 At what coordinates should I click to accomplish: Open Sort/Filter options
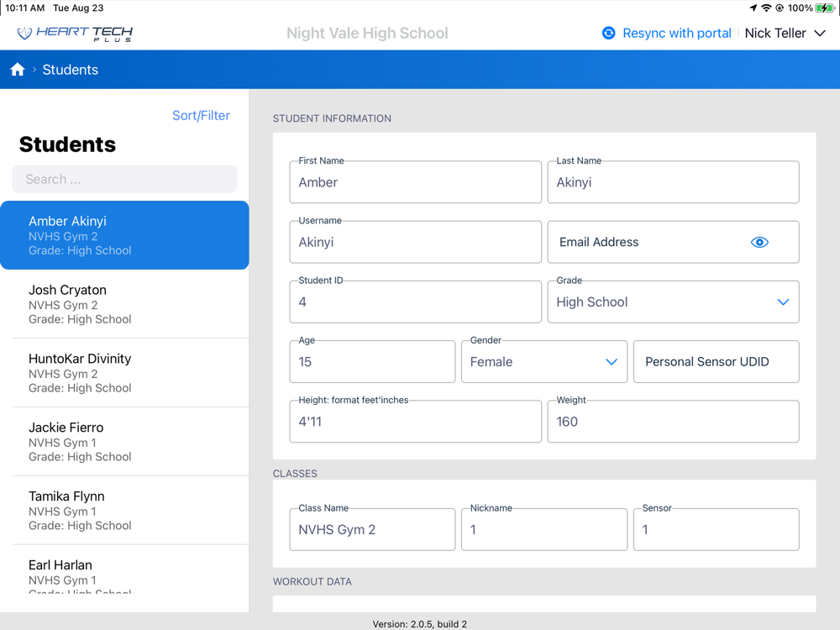201,116
